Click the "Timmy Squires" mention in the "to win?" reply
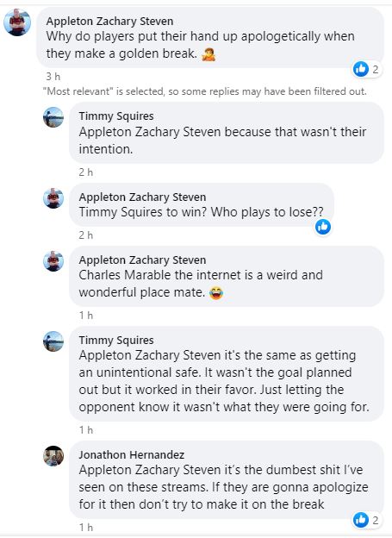Image resolution: width=392 pixels, height=538 pixels. [x=121, y=212]
